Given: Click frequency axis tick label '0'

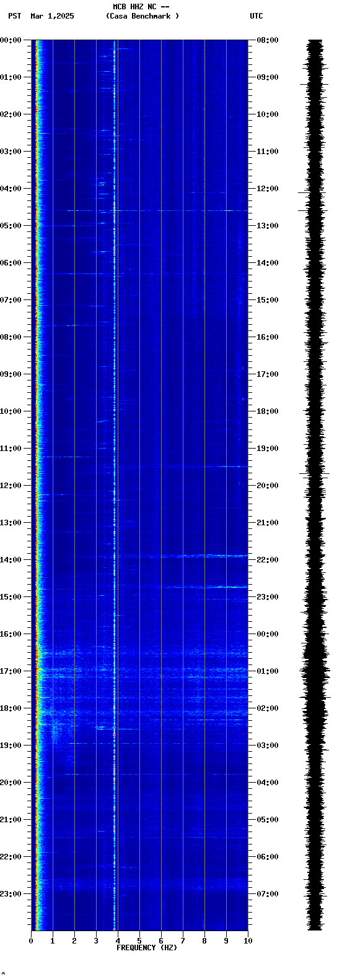Looking at the screenshot, I should tap(31, 941).
